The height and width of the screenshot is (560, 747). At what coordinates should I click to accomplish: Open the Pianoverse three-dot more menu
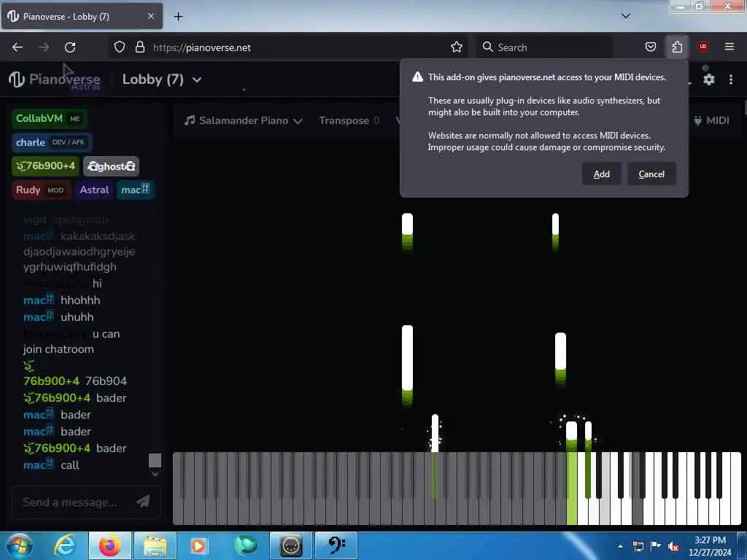point(731,79)
